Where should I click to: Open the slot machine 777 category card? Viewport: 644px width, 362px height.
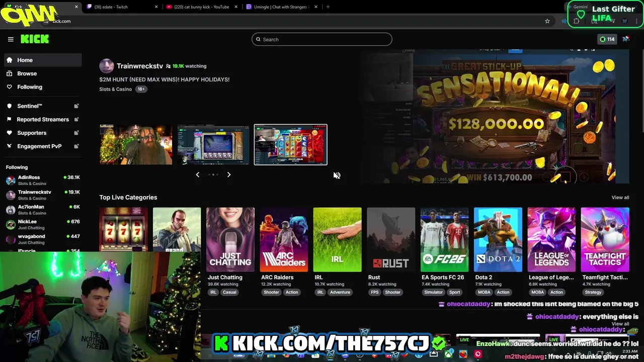click(123, 229)
